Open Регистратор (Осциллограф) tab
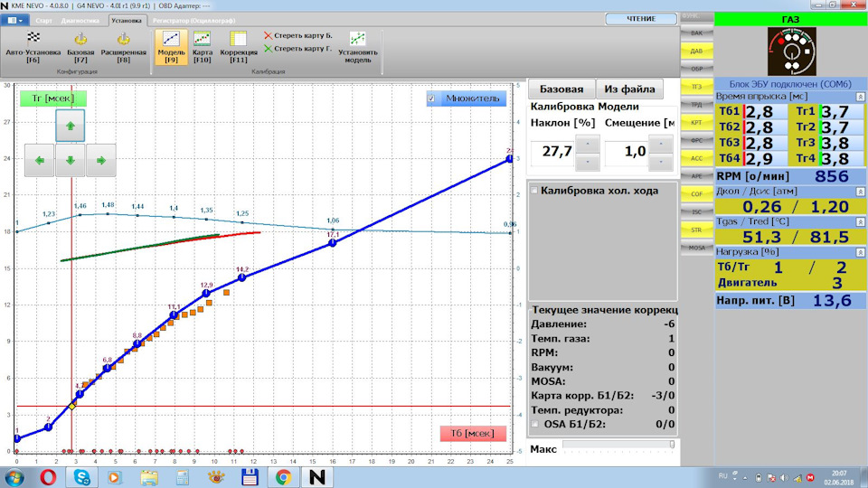The image size is (868, 488). 194,21
